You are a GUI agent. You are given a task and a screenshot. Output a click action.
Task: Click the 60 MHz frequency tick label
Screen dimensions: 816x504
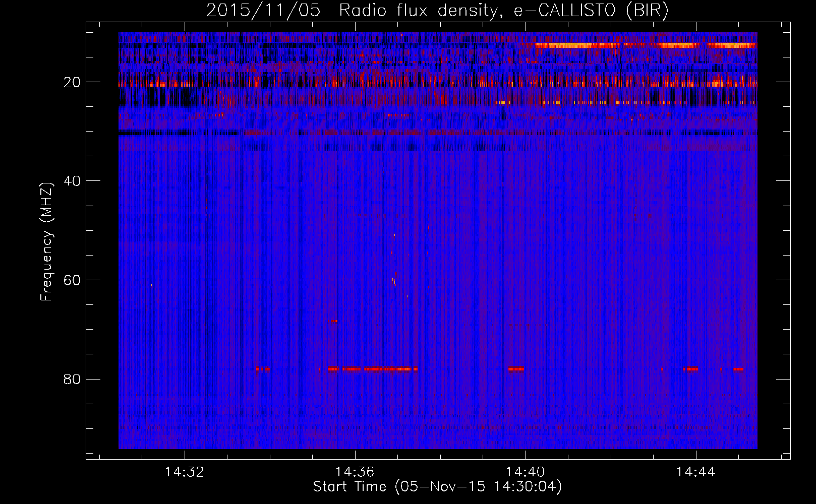72,280
